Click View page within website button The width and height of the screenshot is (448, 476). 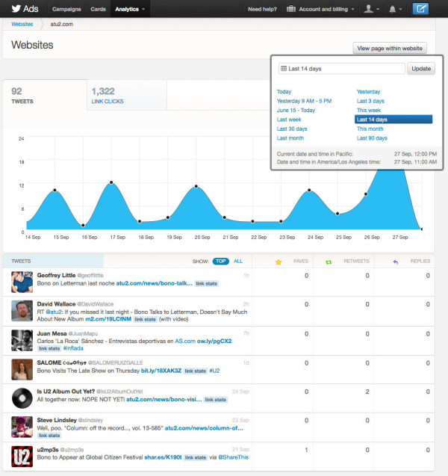pos(390,49)
